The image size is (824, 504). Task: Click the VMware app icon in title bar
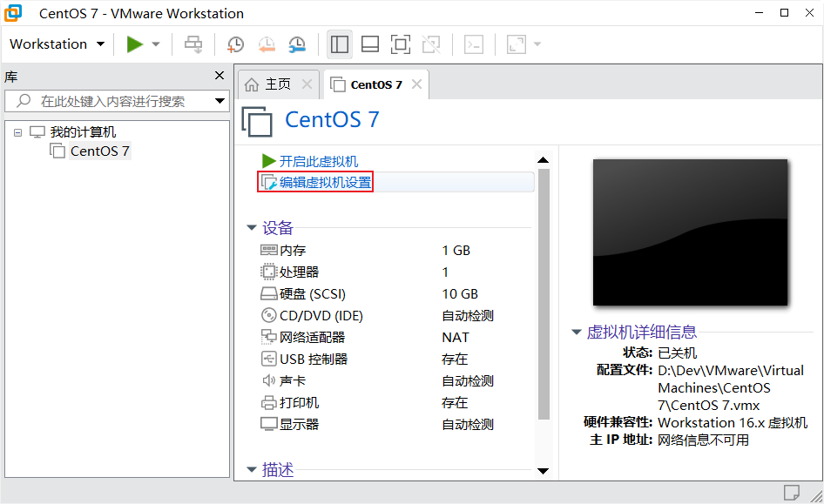13,13
